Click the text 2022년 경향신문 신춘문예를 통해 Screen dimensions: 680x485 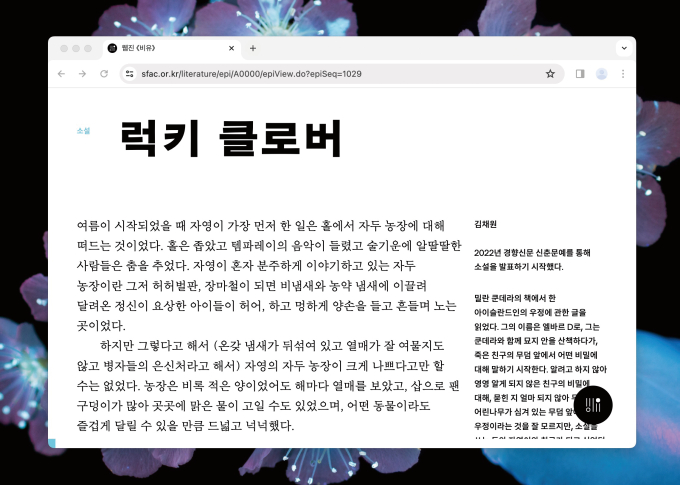pyautogui.click(x=532, y=253)
